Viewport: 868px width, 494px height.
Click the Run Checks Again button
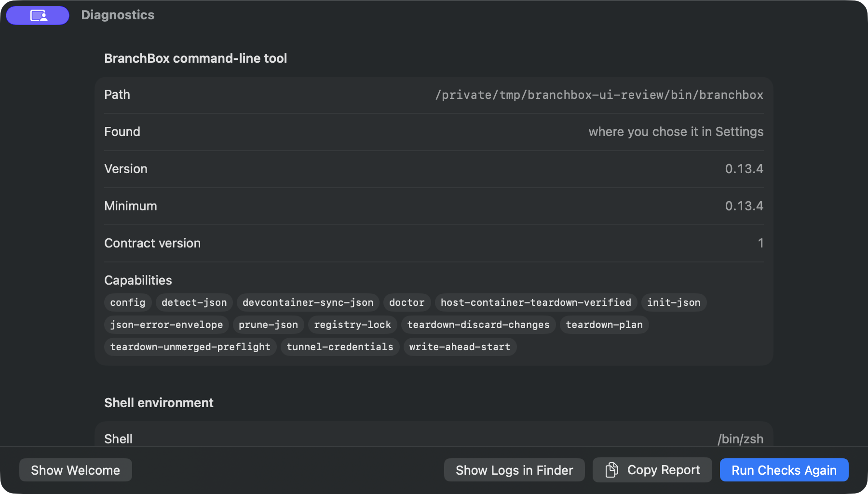click(x=784, y=470)
